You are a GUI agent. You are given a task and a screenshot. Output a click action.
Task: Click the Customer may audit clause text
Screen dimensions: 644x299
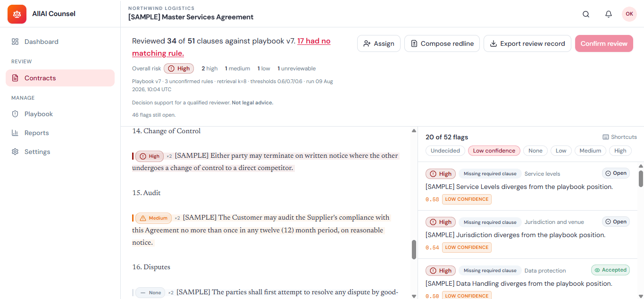tap(261, 230)
